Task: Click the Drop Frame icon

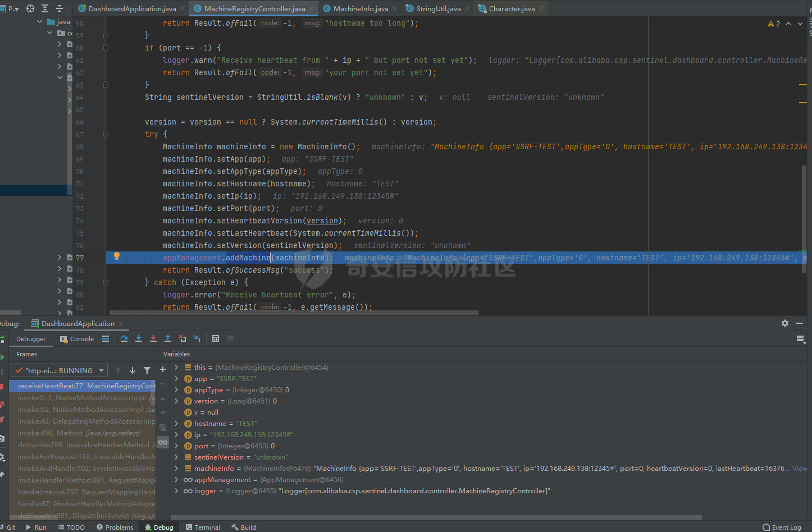Action: pyautogui.click(x=183, y=338)
